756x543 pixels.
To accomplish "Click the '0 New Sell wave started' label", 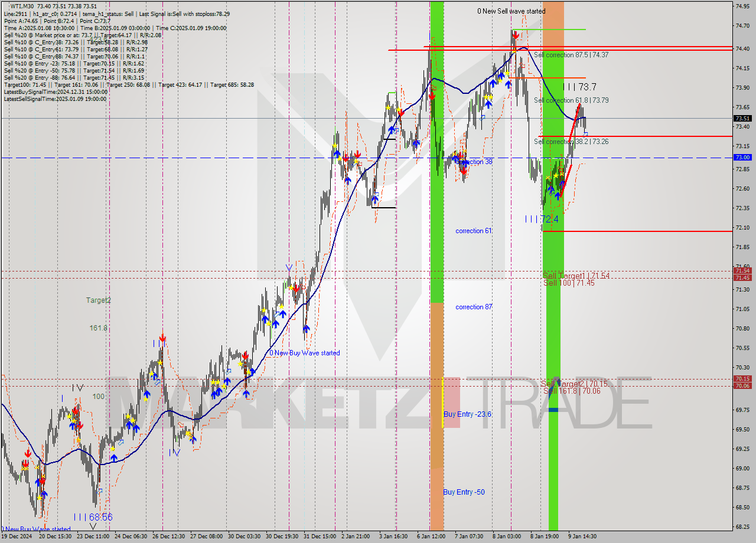I will (511, 11).
